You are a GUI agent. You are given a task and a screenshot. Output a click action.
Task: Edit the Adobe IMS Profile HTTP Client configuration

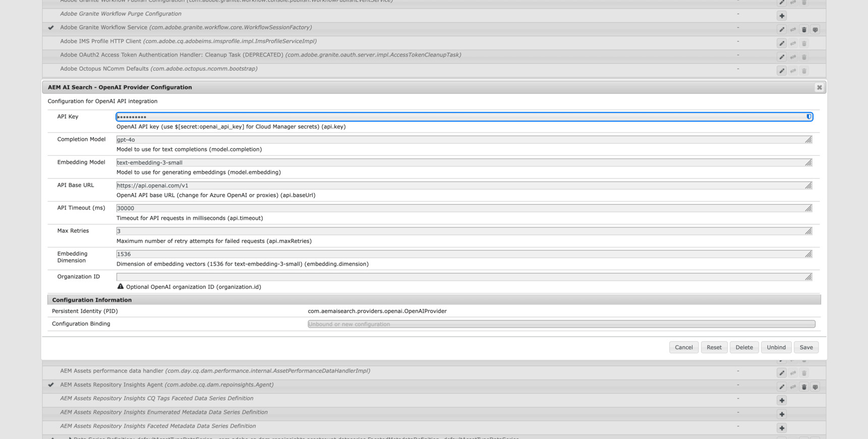click(x=782, y=43)
